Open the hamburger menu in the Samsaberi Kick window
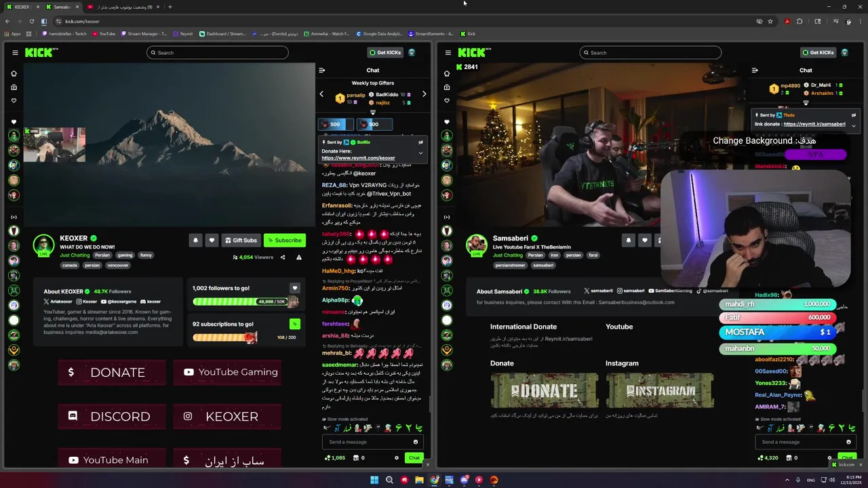The image size is (868, 488). [x=448, y=53]
